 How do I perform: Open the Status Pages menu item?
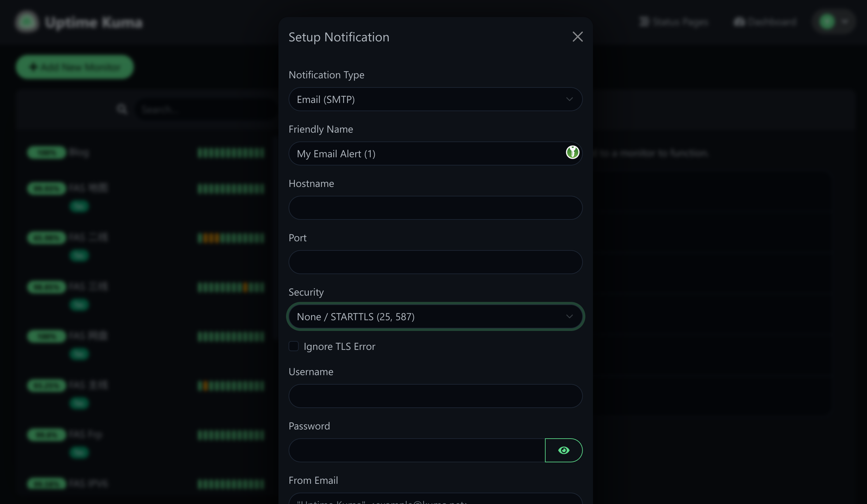pyautogui.click(x=674, y=22)
